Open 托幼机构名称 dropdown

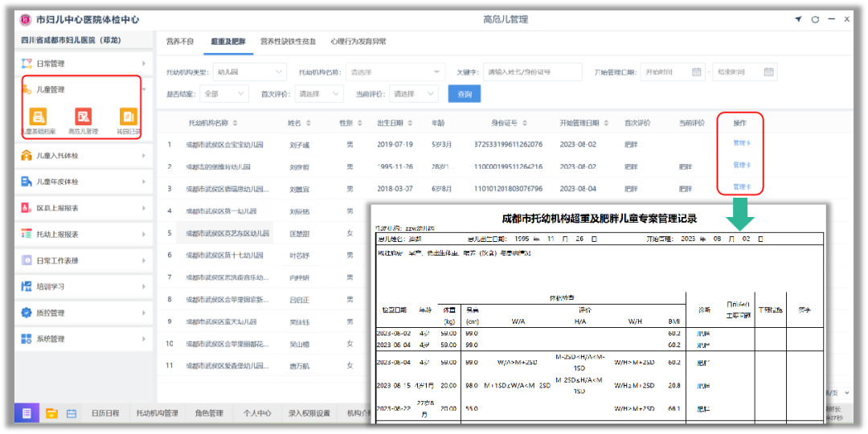tap(395, 72)
